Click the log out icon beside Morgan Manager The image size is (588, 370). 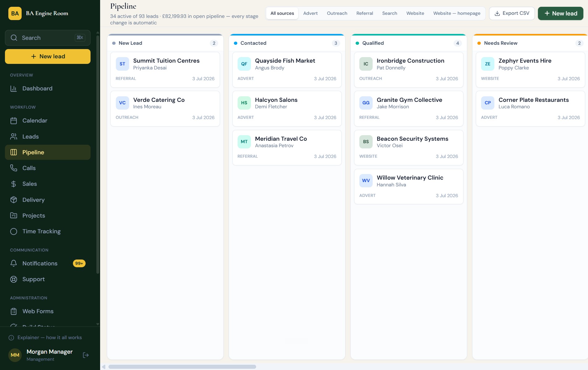tap(86, 355)
